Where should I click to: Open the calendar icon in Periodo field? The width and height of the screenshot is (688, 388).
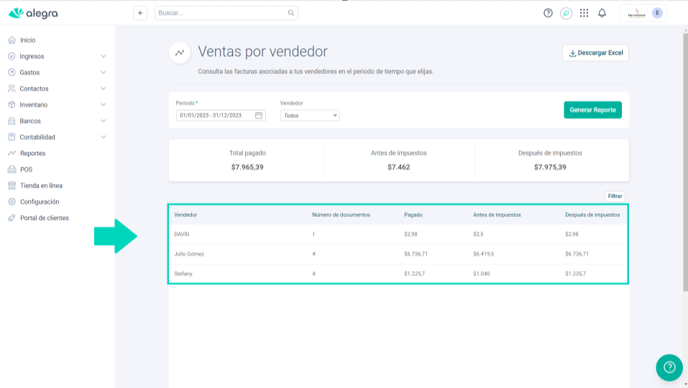click(258, 115)
